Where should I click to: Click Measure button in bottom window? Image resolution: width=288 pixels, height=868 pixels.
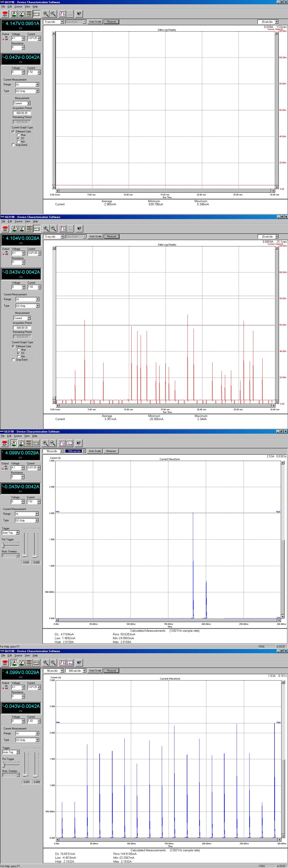point(111,671)
